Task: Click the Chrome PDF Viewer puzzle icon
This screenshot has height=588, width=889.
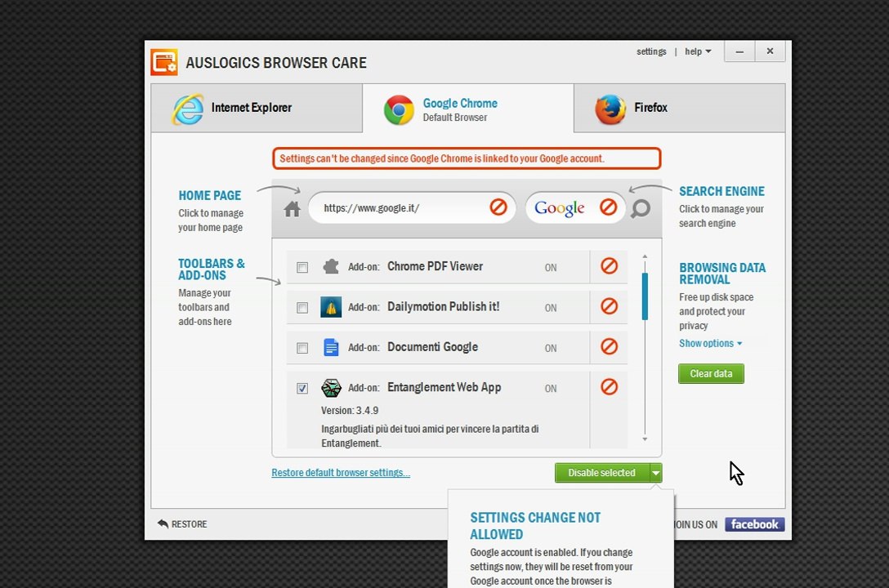Action: coord(331,266)
